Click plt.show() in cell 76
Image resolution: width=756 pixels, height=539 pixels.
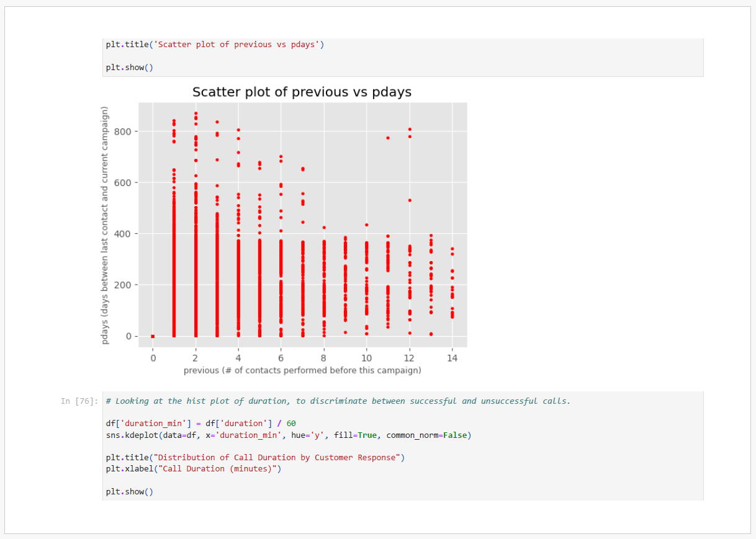pos(129,492)
